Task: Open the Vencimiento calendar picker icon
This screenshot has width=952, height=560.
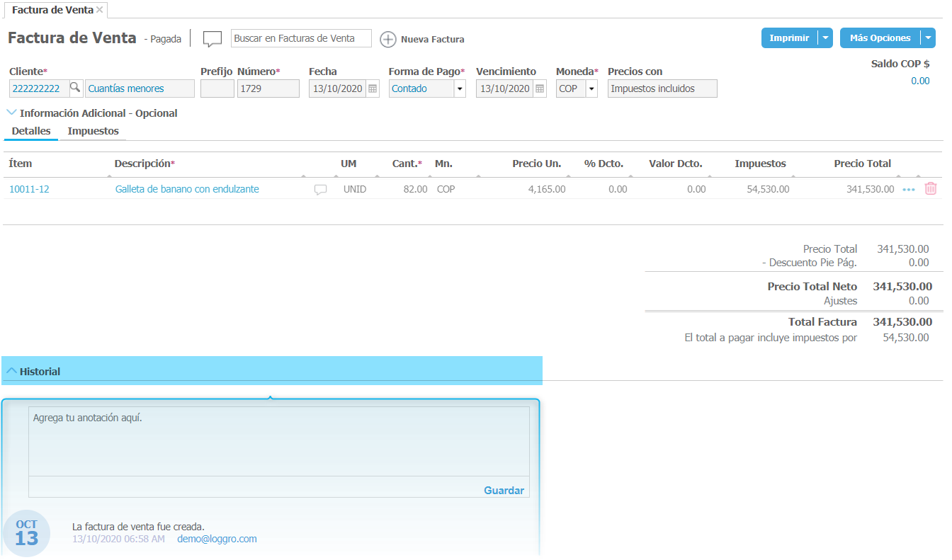Action: click(x=540, y=89)
